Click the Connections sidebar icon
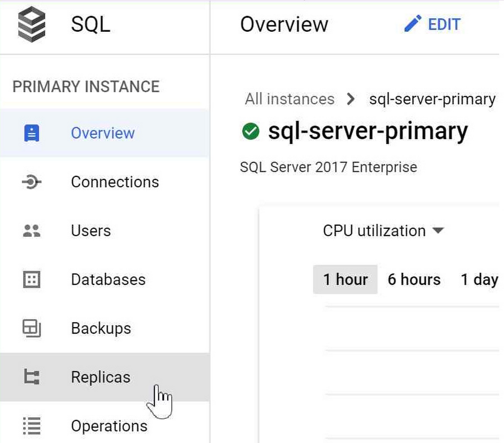 tap(31, 182)
